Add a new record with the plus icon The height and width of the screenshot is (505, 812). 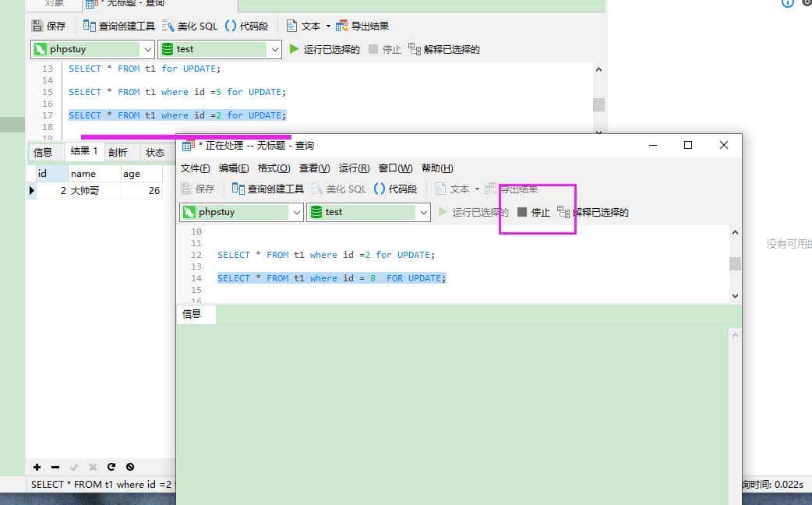click(37, 467)
